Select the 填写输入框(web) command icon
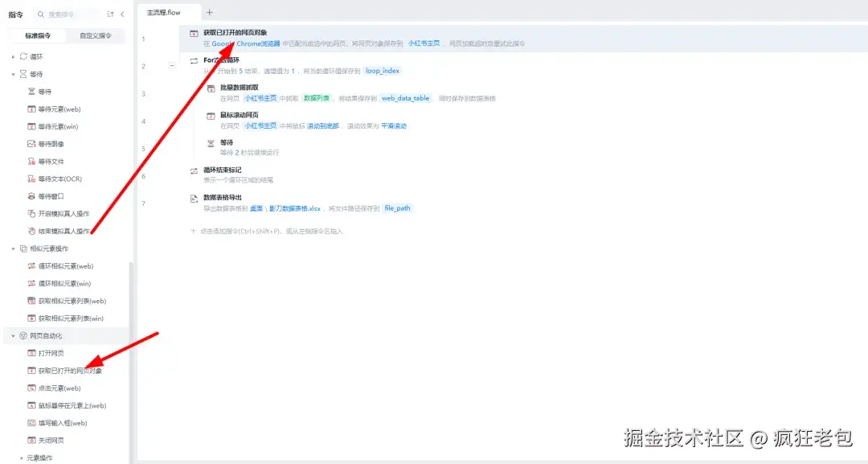 click(29, 423)
